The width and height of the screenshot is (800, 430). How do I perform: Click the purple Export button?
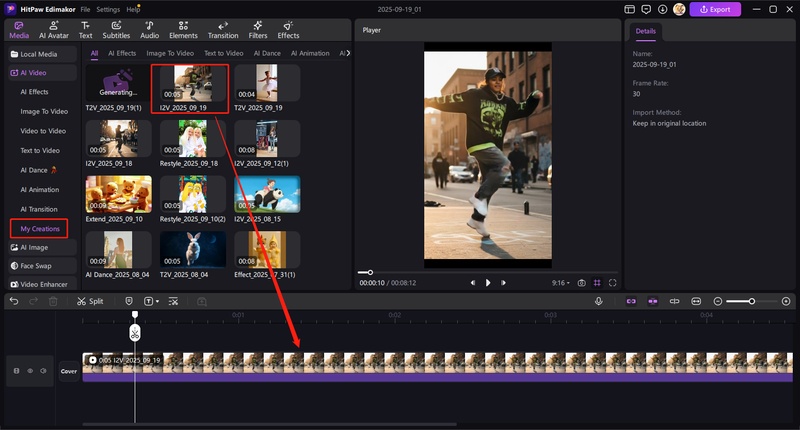(x=715, y=9)
